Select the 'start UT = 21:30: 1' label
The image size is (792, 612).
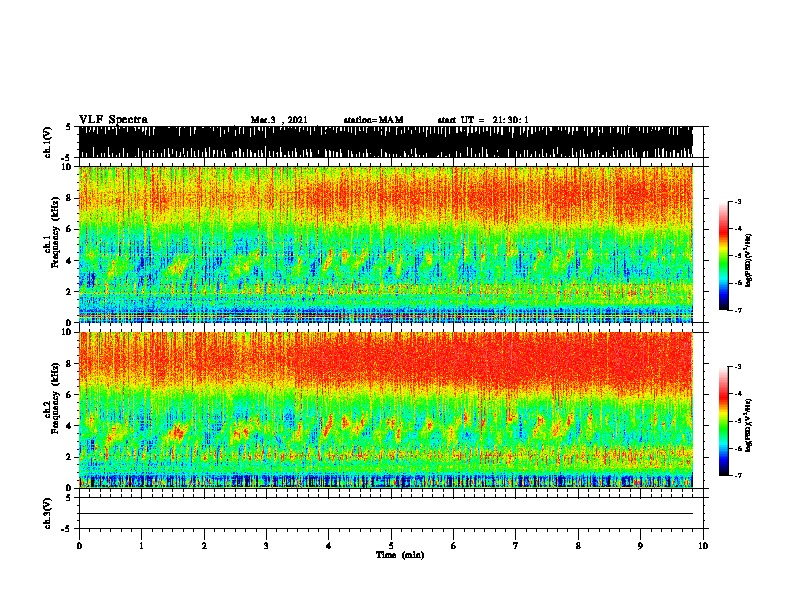(x=483, y=120)
